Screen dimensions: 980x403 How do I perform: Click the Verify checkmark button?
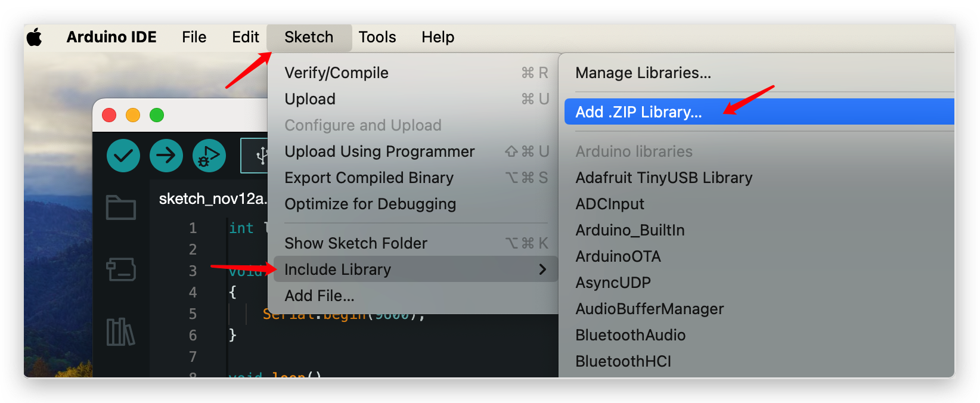click(123, 156)
